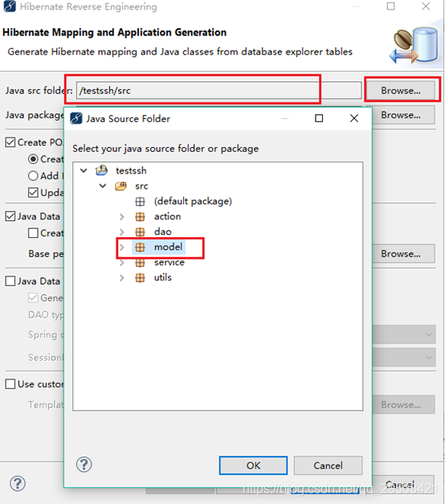Viewport: 445px width, 504px height.
Task: Toggle the first checked Java Data checkbox
Action: (10, 216)
